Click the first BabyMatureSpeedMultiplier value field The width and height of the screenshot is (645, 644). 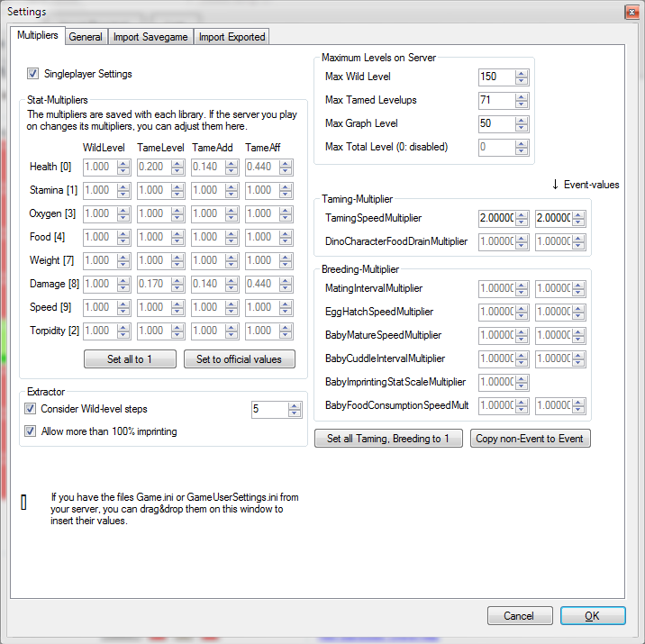(497, 336)
